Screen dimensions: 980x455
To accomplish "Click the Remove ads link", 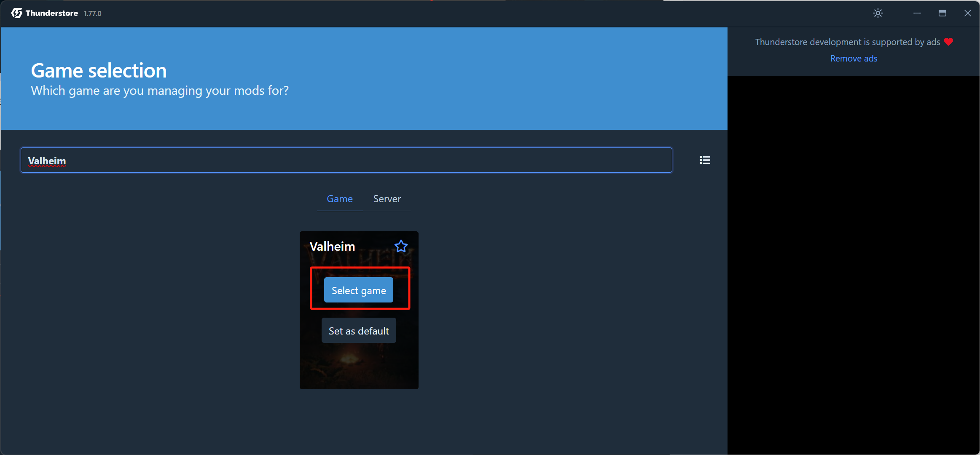I will (x=854, y=59).
